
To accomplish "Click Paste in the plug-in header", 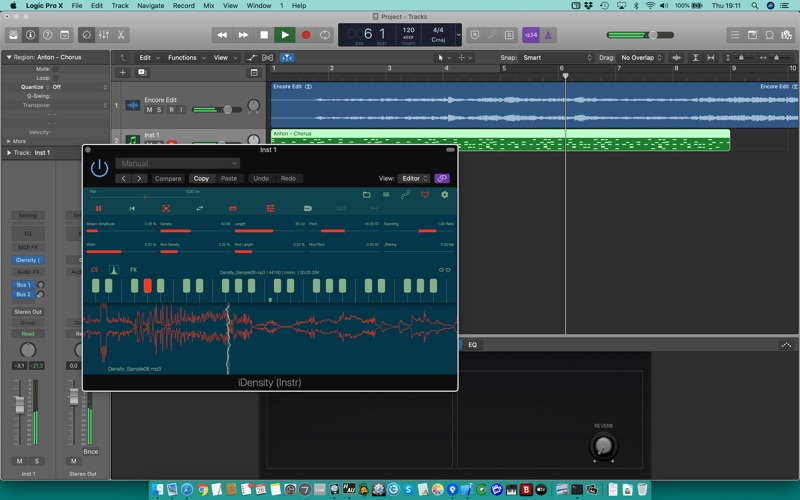I will coord(229,179).
